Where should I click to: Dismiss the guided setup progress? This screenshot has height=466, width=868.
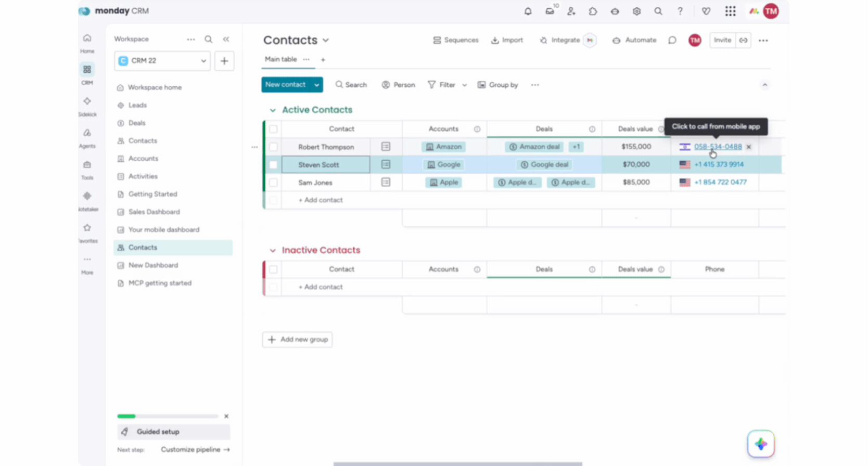coord(226,416)
